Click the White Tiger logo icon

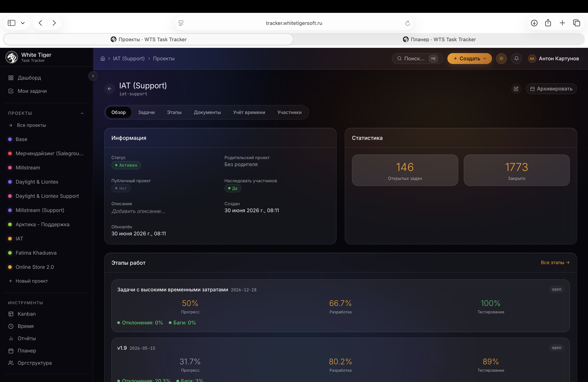12,57
